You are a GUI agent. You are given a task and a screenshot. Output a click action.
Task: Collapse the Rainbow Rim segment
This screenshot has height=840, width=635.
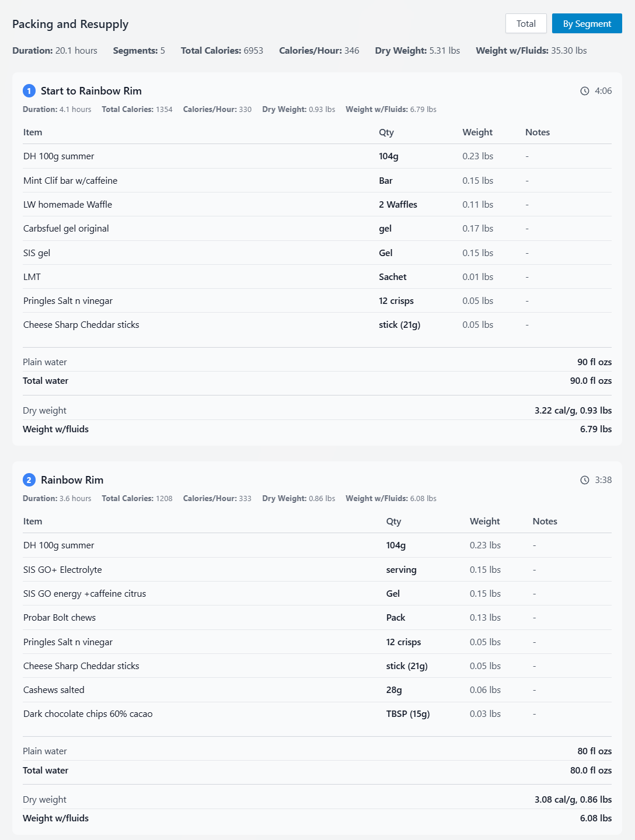(72, 480)
